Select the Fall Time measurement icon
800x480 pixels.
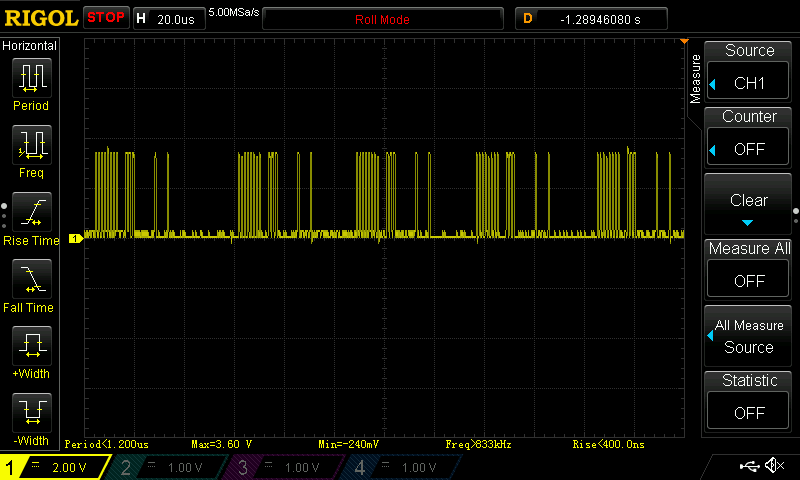click(32, 279)
